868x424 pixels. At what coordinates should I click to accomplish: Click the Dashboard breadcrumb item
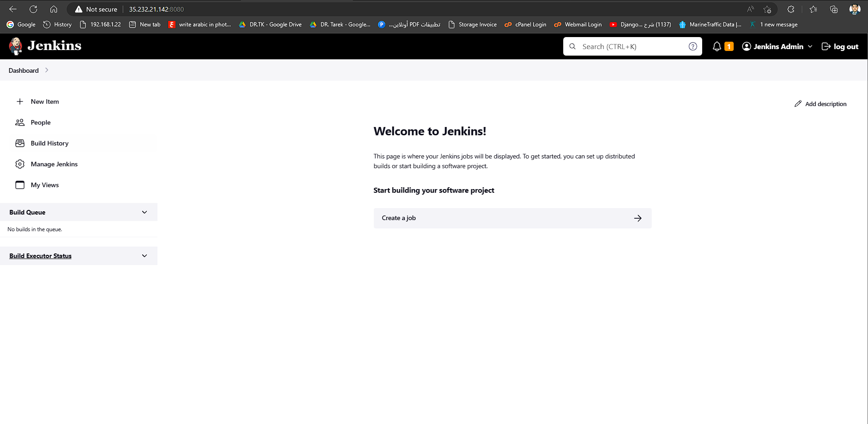24,70
